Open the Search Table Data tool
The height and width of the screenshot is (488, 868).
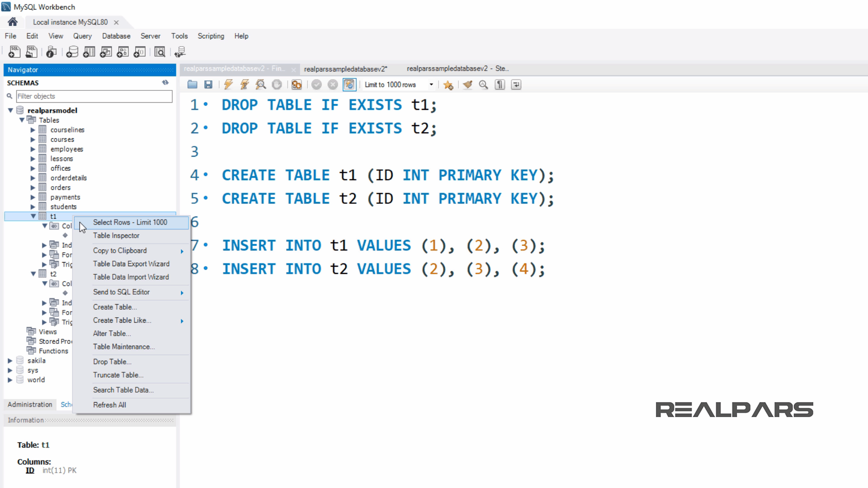(123, 390)
